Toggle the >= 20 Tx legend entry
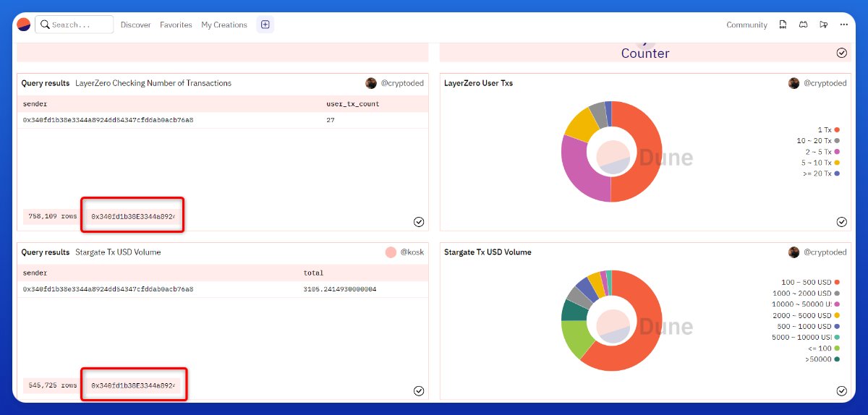The image size is (868, 415). [821, 174]
